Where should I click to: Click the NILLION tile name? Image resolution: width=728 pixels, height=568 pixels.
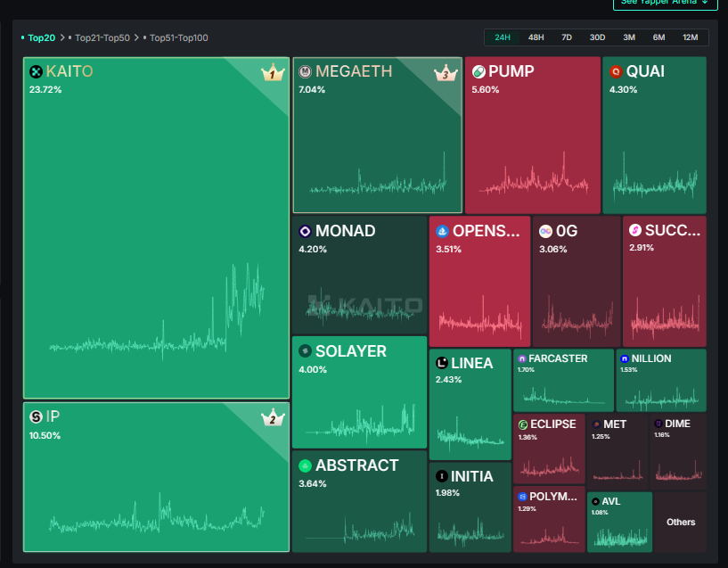click(x=651, y=358)
